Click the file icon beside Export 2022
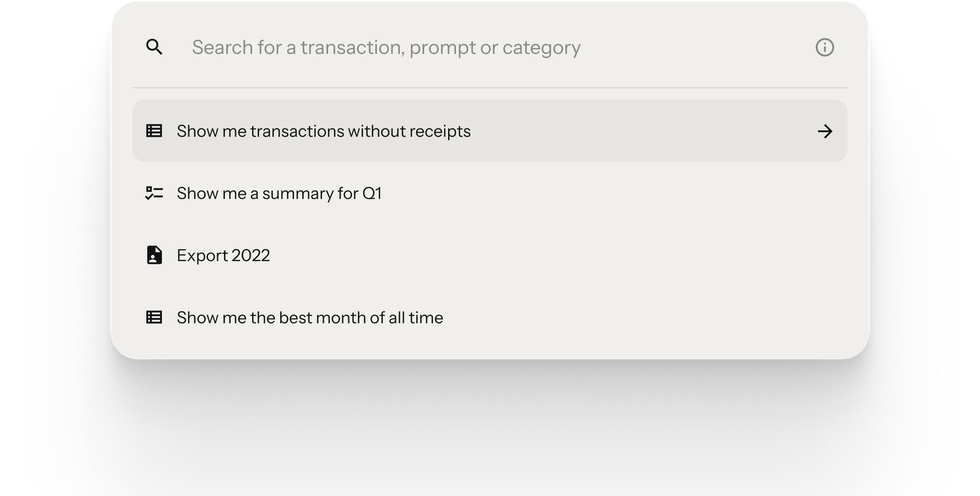Screen dimensions: 980x496 (x=154, y=255)
